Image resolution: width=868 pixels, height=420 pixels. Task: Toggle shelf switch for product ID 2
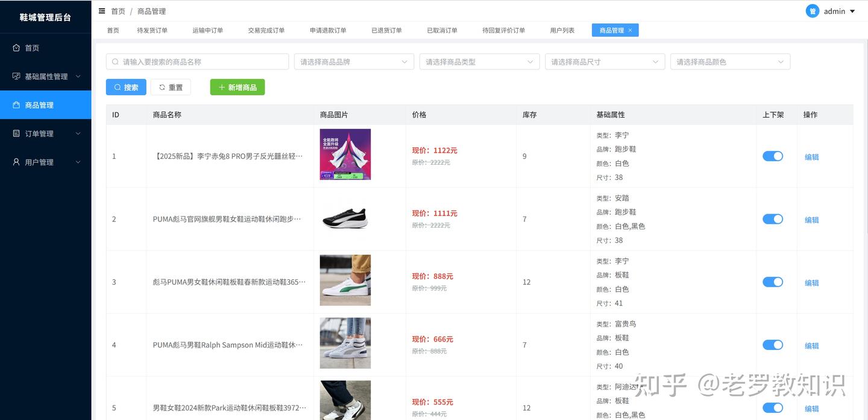coord(773,219)
